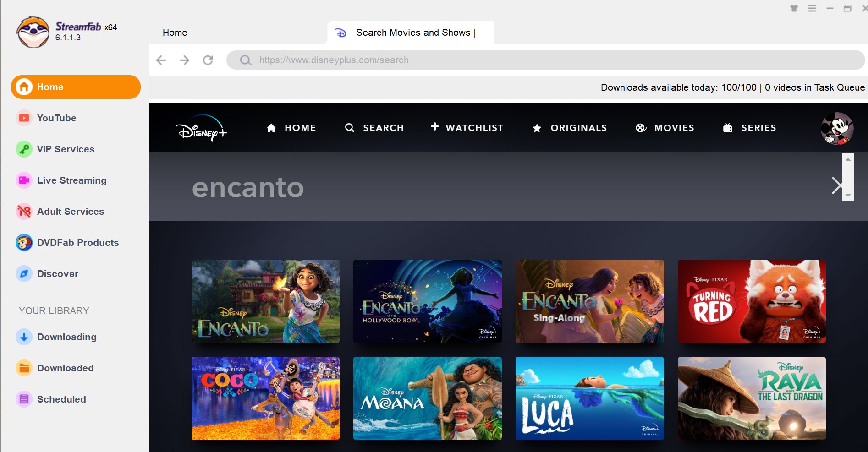This screenshot has height=452, width=868.
Task: Open the Coco thumbnail
Action: pyautogui.click(x=265, y=398)
